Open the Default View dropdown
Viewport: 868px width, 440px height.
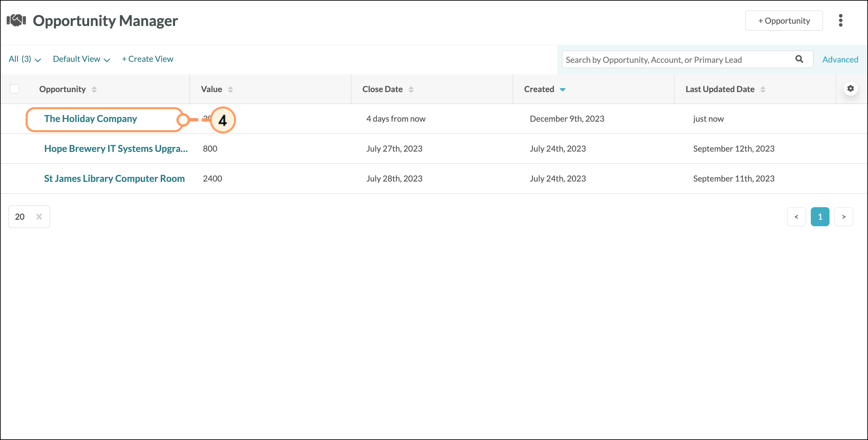[82, 59]
